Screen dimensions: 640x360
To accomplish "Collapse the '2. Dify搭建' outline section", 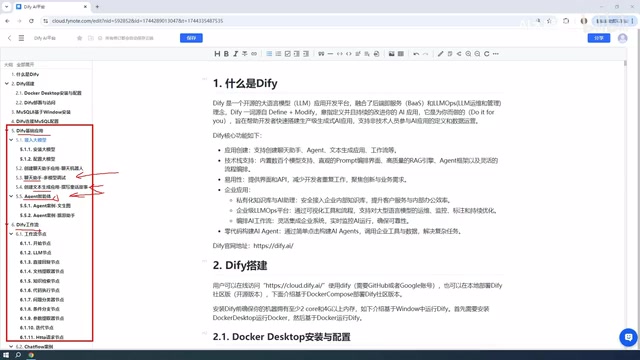I will pyautogui.click(x=7, y=84).
